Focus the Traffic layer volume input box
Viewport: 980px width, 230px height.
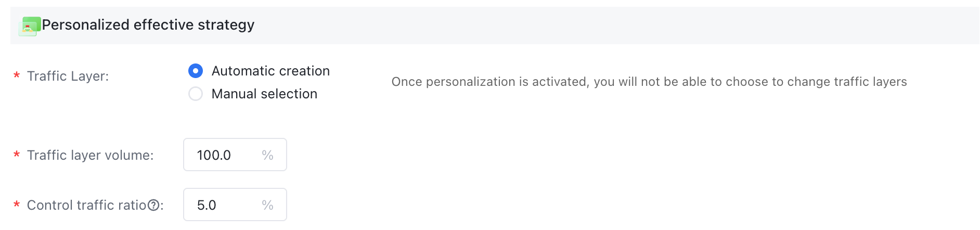pos(235,155)
